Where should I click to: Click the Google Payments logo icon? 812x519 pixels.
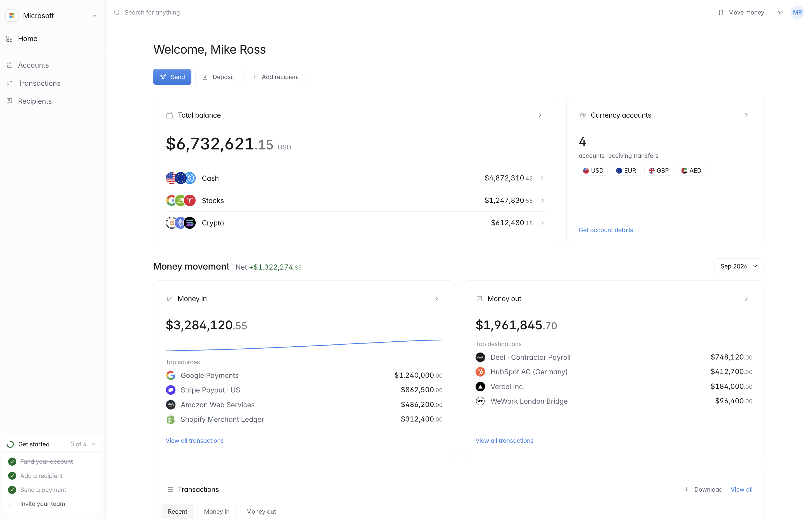pyautogui.click(x=171, y=375)
